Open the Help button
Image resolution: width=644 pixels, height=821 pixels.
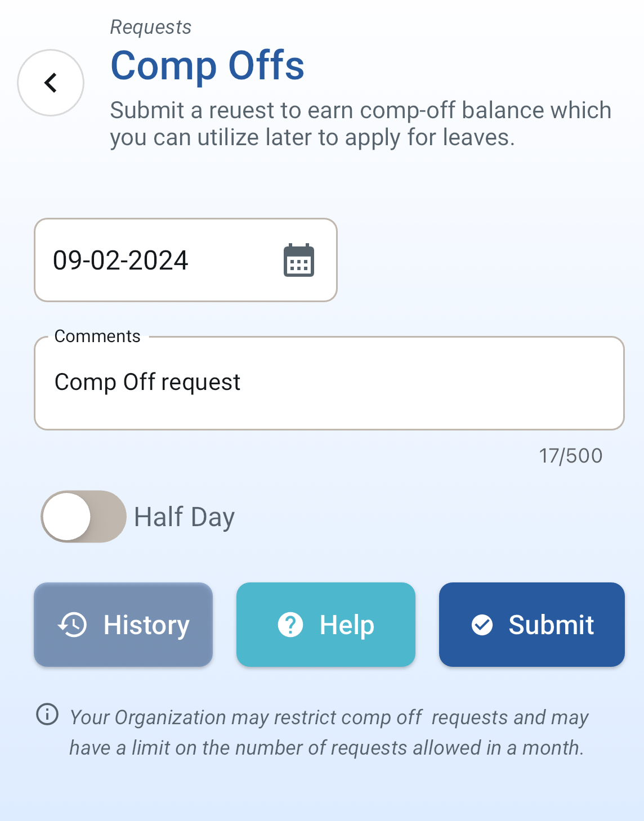tap(326, 625)
